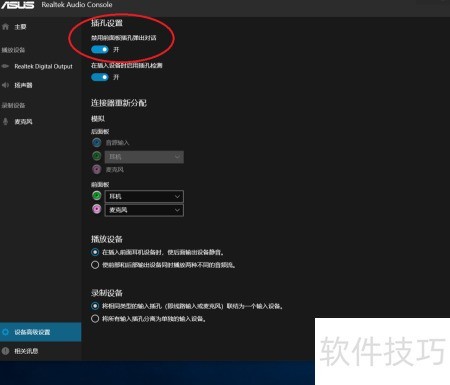The width and height of the screenshot is (450, 385).
Task: Select the mute rear output when front headphone plugged radio
Action: (95, 252)
